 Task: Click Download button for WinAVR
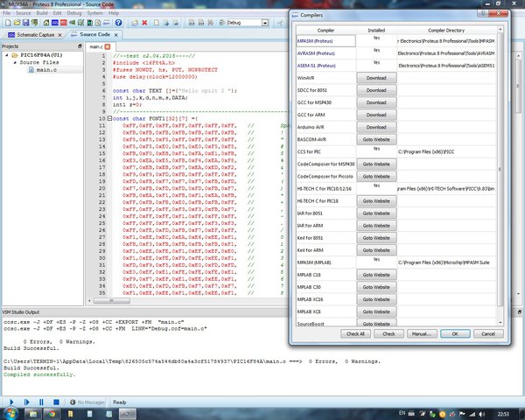(x=376, y=78)
